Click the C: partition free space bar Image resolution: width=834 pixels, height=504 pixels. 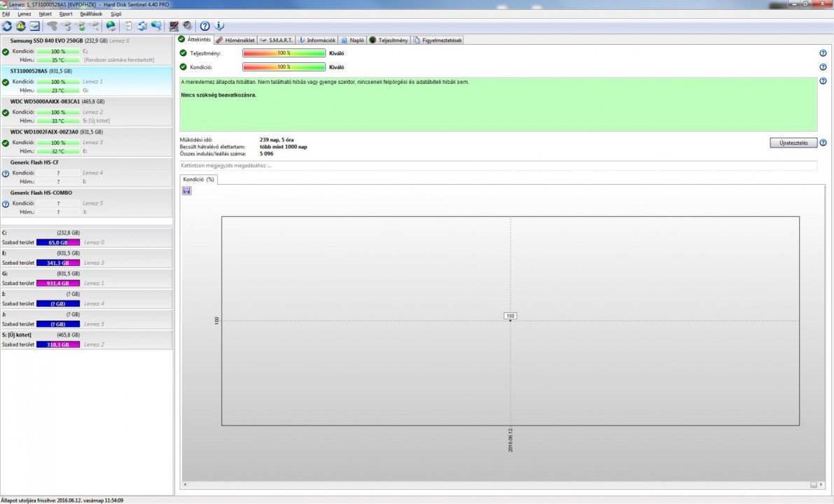58,242
